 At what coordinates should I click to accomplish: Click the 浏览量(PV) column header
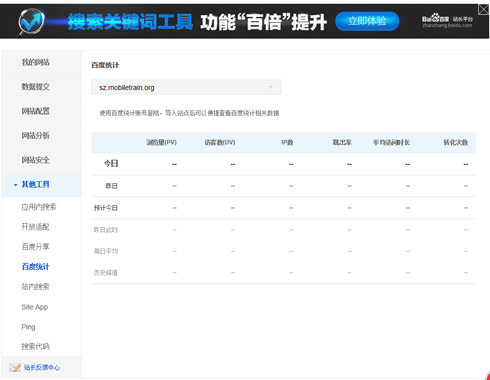pos(161,143)
